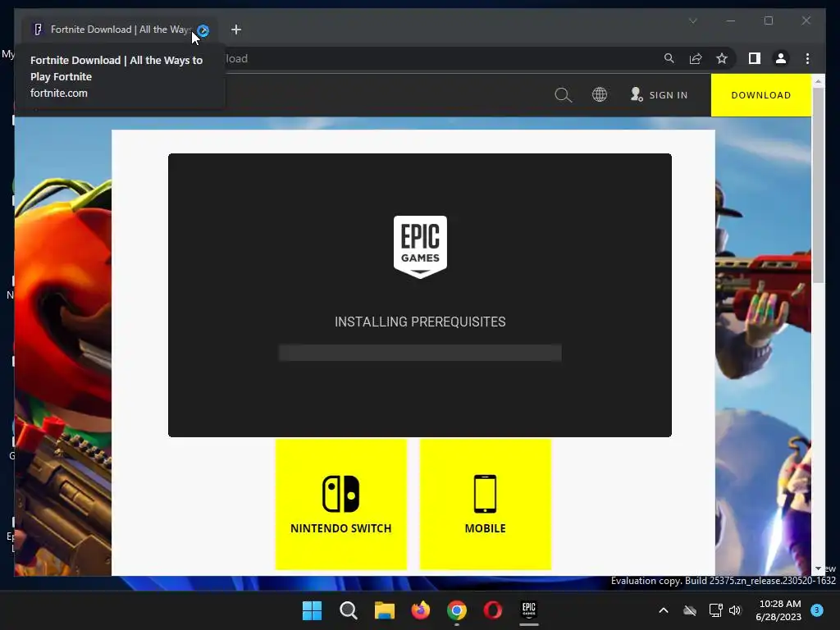
Task: Select the Mobile platform tile
Action: 486,504
